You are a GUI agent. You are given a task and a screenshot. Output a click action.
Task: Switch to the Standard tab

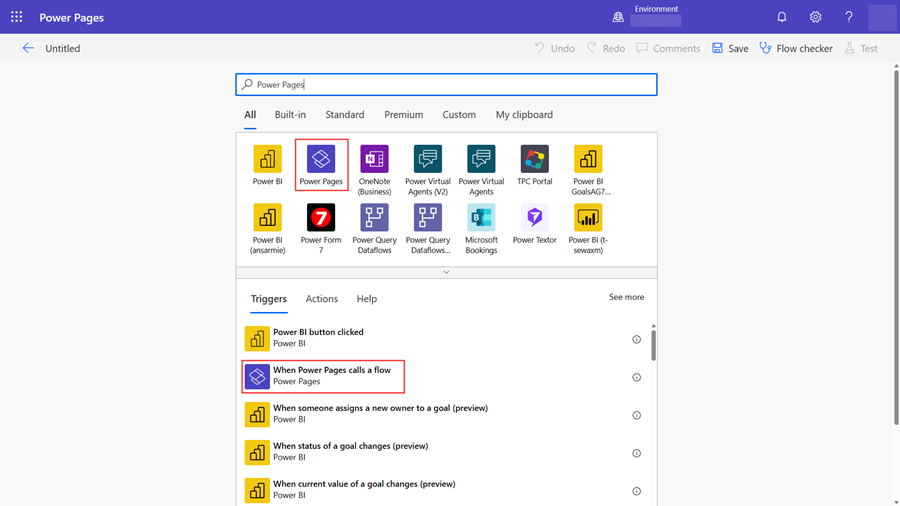point(344,115)
